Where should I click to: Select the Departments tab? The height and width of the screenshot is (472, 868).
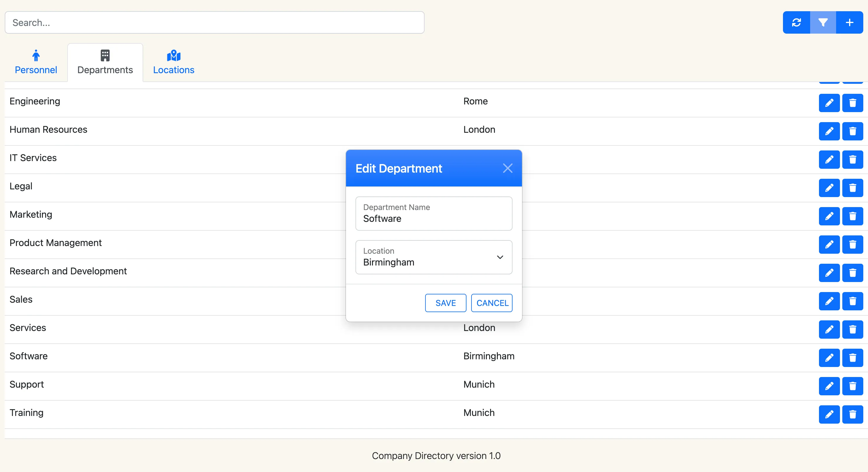click(x=105, y=62)
